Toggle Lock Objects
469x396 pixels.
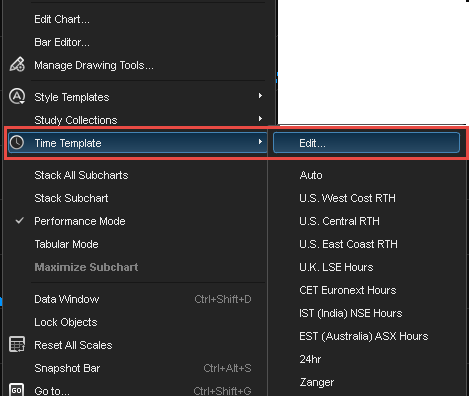pos(66,322)
